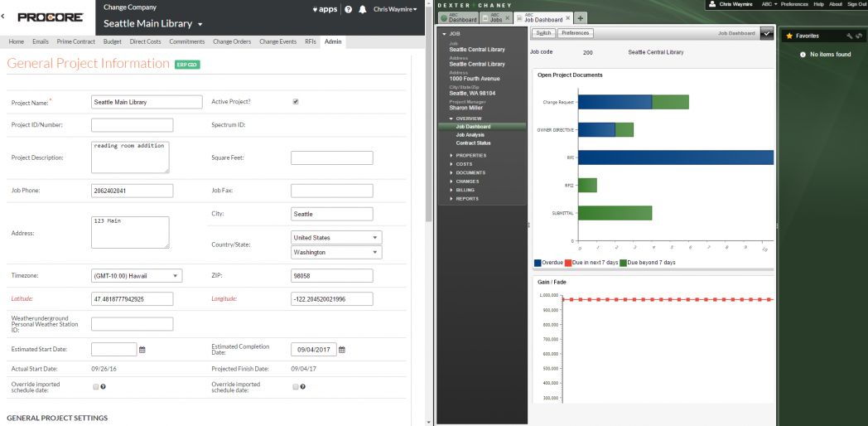
Task: Enable left Override imported schedule date checkbox
Action: pos(96,386)
